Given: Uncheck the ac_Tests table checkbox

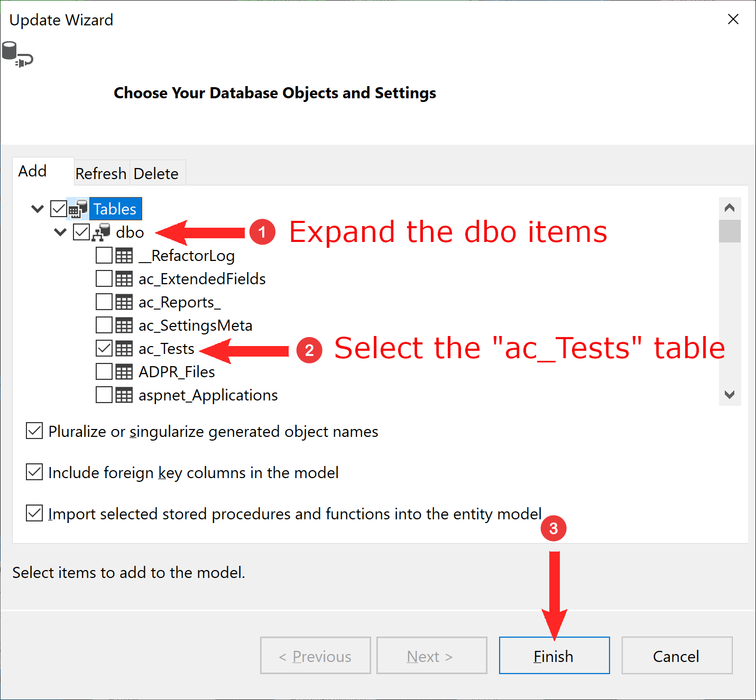Looking at the screenshot, I should pos(104,348).
